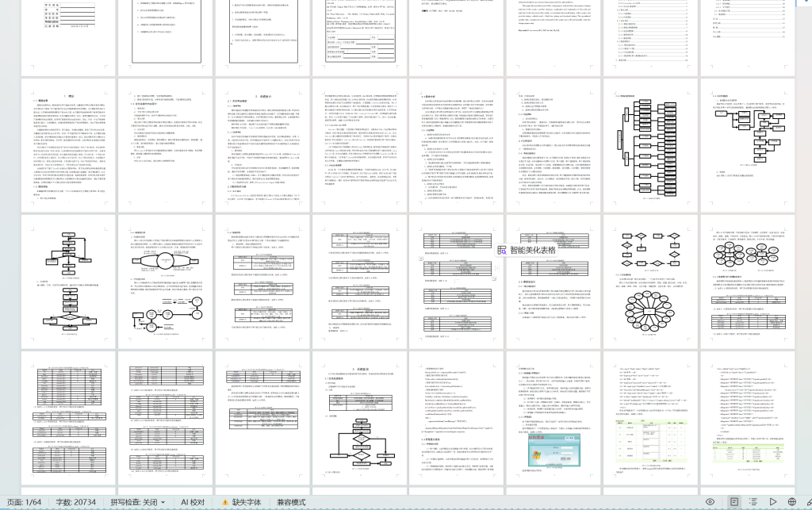Click the table resize handle at table corner
The image size is (812, 510).
pos(494,278)
